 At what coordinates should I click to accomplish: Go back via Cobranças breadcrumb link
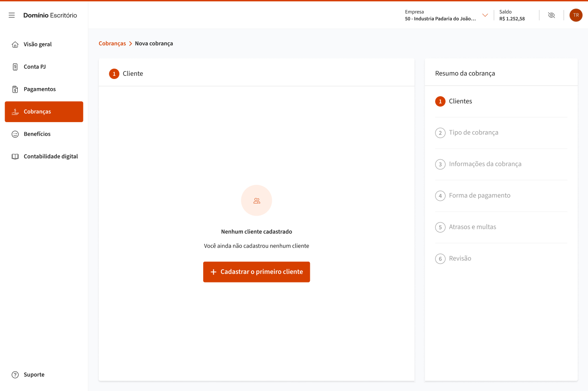click(112, 44)
